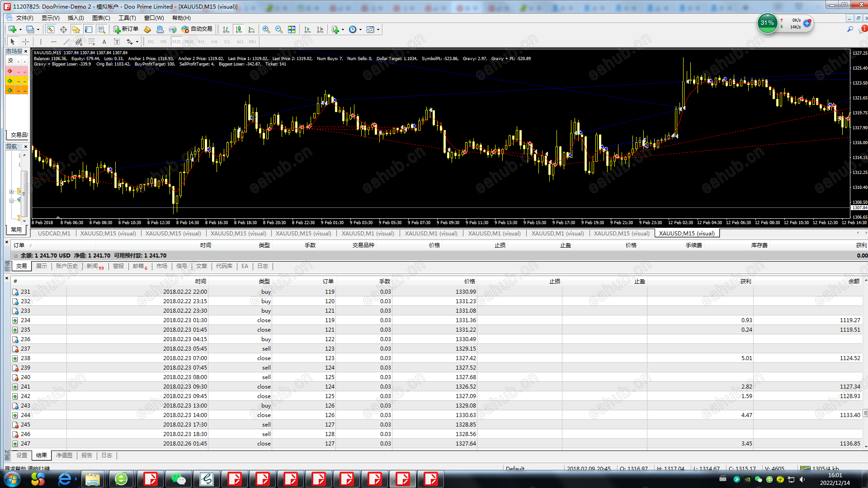
Task: Click the red down-arrow symbol in Market Watch
Action: (10, 71)
